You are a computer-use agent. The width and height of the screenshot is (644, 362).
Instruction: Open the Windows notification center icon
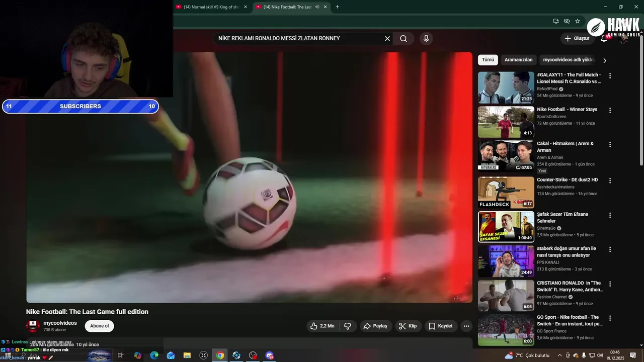point(633,355)
